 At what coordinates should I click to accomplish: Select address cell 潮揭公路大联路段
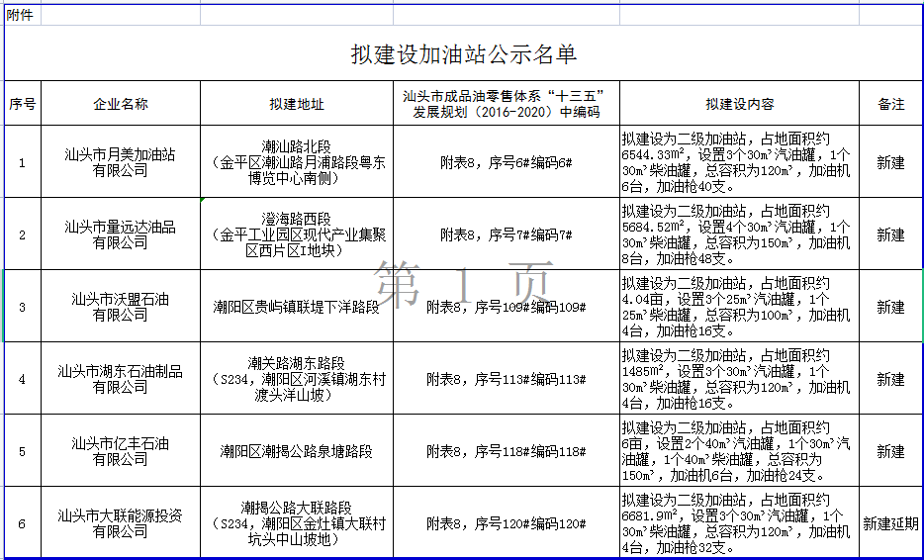tap(297, 522)
